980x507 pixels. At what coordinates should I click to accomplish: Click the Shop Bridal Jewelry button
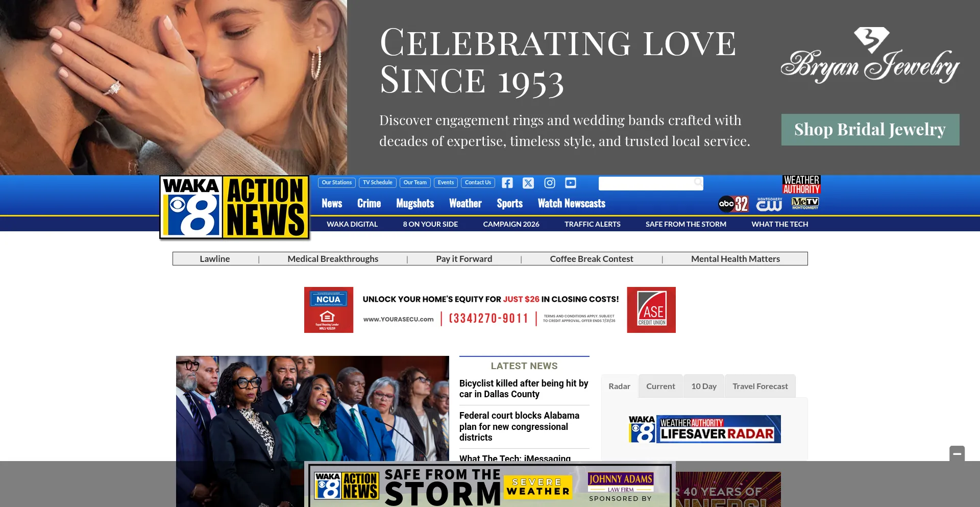point(870,130)
